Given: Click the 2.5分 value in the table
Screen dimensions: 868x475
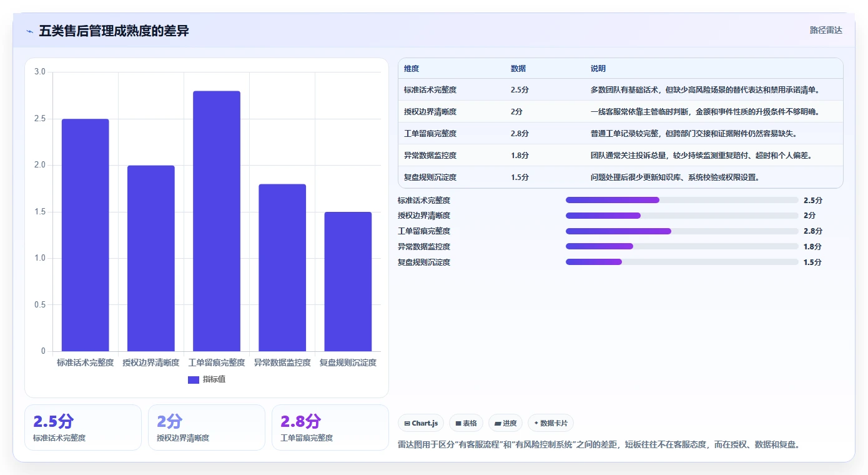Looking at the screenshot, I should 520,90.
